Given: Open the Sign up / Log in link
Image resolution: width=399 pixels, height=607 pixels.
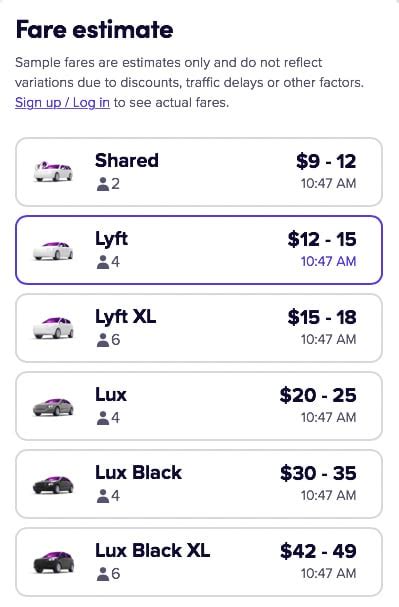Looking at the screenshot, I should tap(62, 103).
